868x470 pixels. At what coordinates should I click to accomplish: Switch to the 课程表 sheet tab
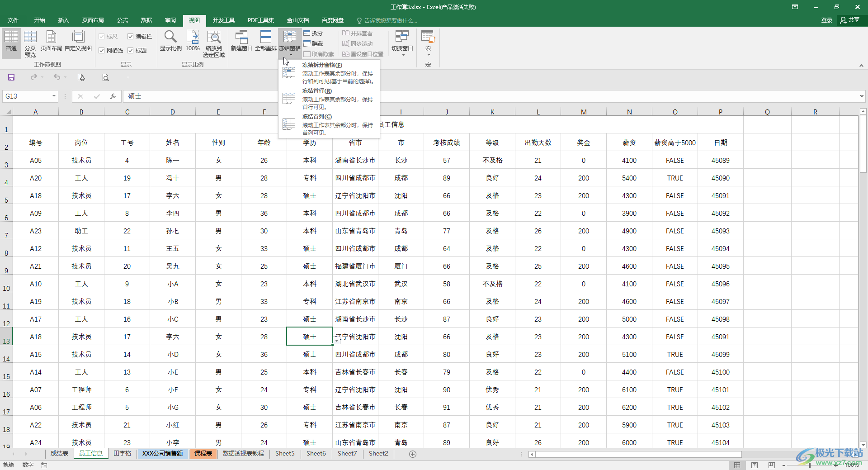click(203, 453)
